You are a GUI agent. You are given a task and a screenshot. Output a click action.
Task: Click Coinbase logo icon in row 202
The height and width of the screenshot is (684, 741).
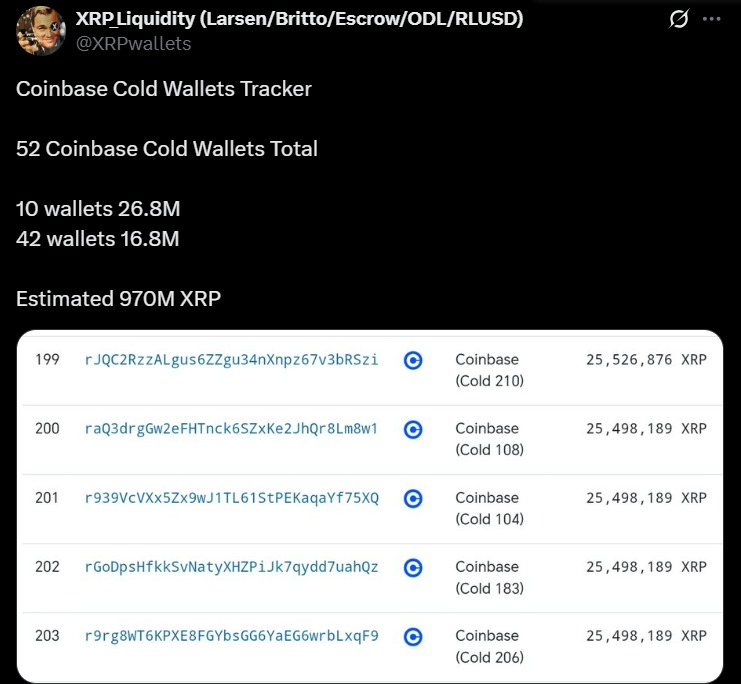pos(413,568)
